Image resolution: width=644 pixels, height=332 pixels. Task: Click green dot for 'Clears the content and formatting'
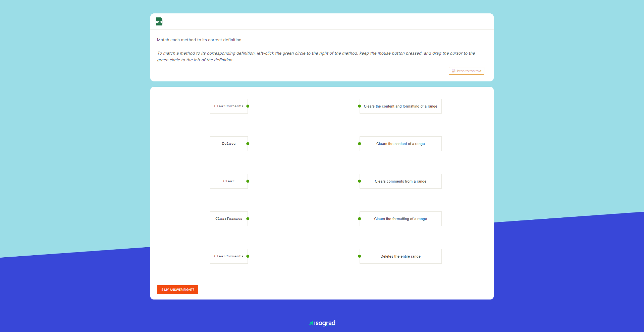360,106
